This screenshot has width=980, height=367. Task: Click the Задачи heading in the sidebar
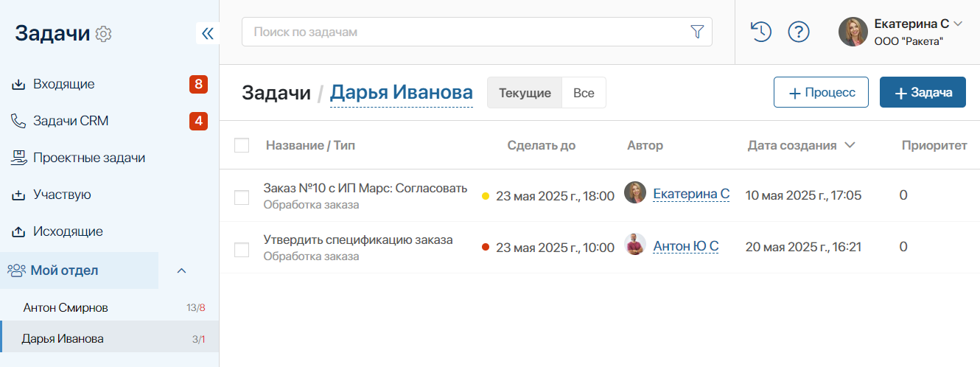52,33
